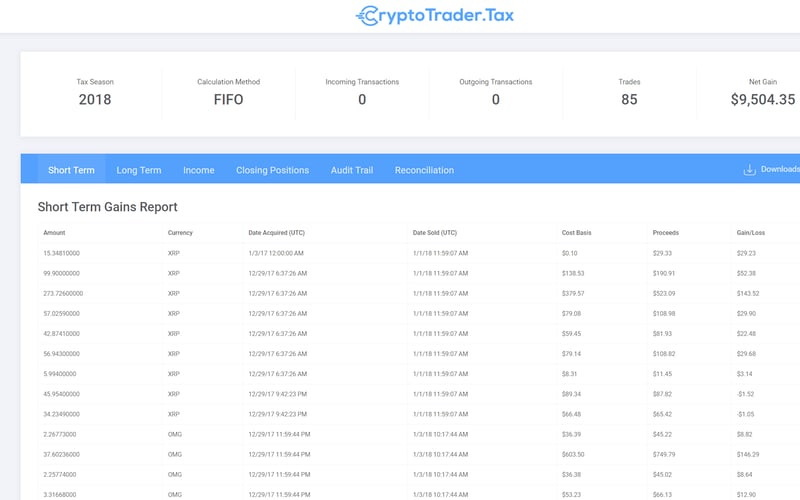Click date acquired 1/3/17 12:00:00 AM

pyautogui.click(x=276, y=253)
